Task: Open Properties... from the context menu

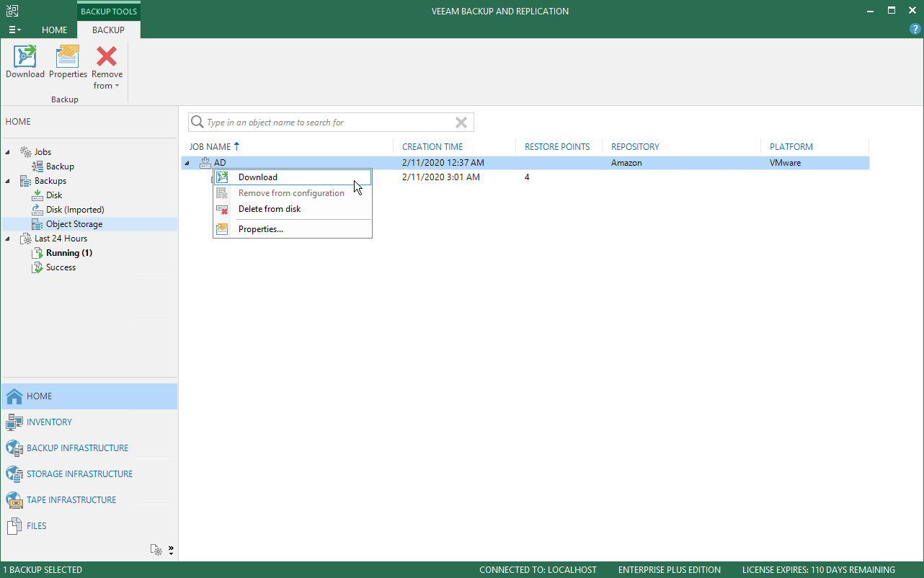Action: [x=293, y=229]
